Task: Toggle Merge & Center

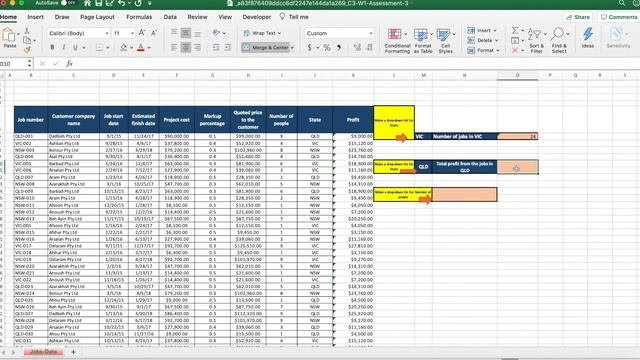Action: click(266, 47)
